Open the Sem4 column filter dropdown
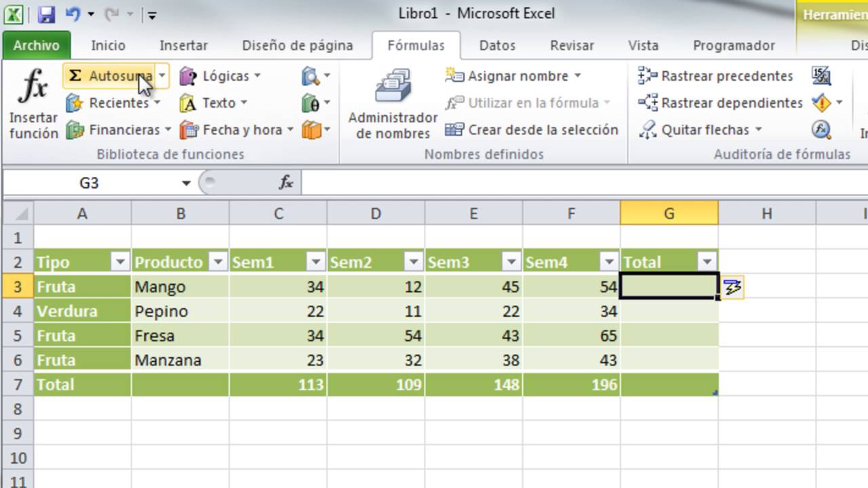The height and width of the screenshot is (488, 868). [x=609, y=262]
